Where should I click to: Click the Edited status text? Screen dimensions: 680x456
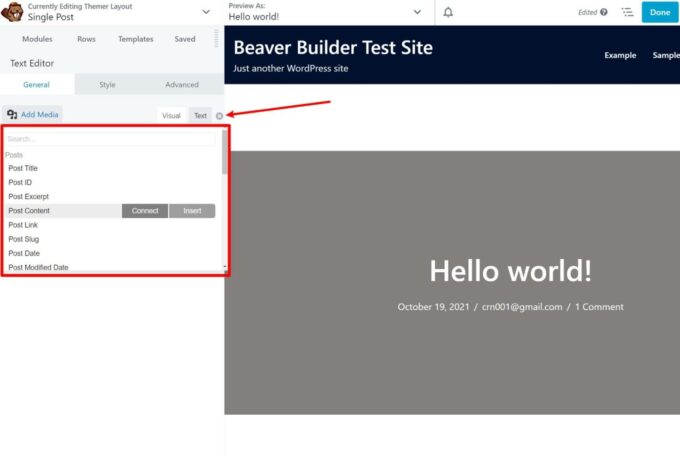tap(588, 12)
